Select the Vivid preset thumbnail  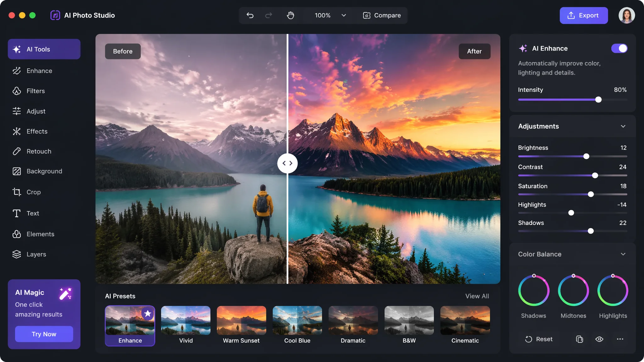click(186, 321)
